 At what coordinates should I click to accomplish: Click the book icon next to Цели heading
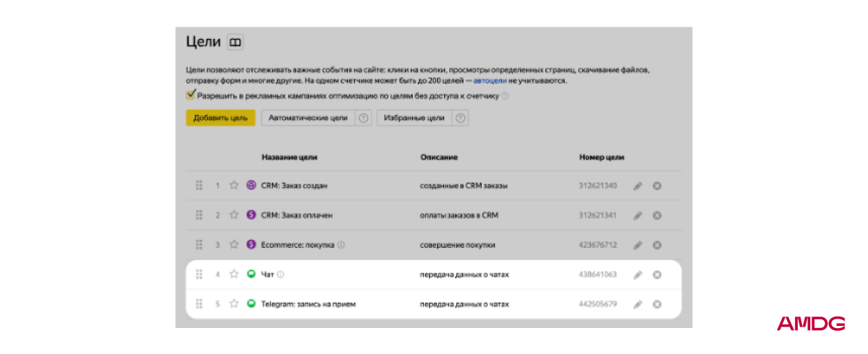235,43
